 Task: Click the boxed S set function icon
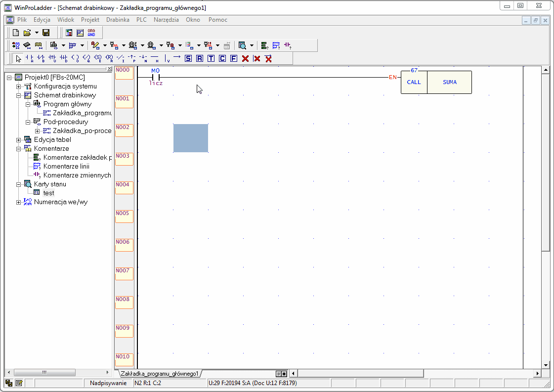(188, 59)
